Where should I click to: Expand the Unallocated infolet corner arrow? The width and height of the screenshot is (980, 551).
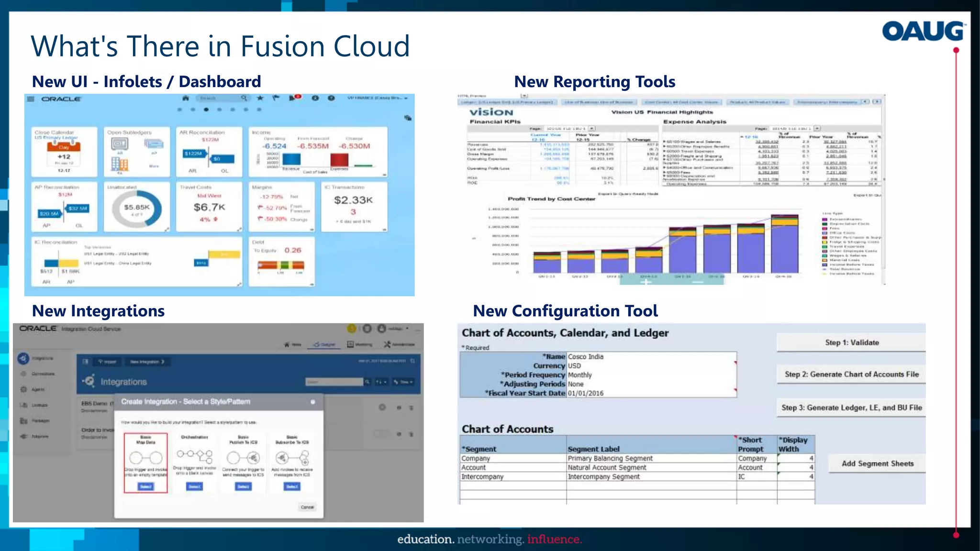point(167,230)
